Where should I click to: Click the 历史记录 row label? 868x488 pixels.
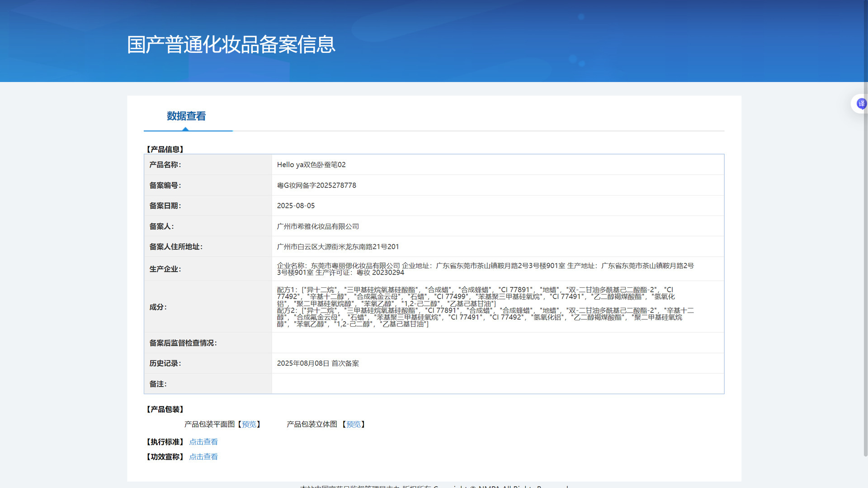pos(165,363)
